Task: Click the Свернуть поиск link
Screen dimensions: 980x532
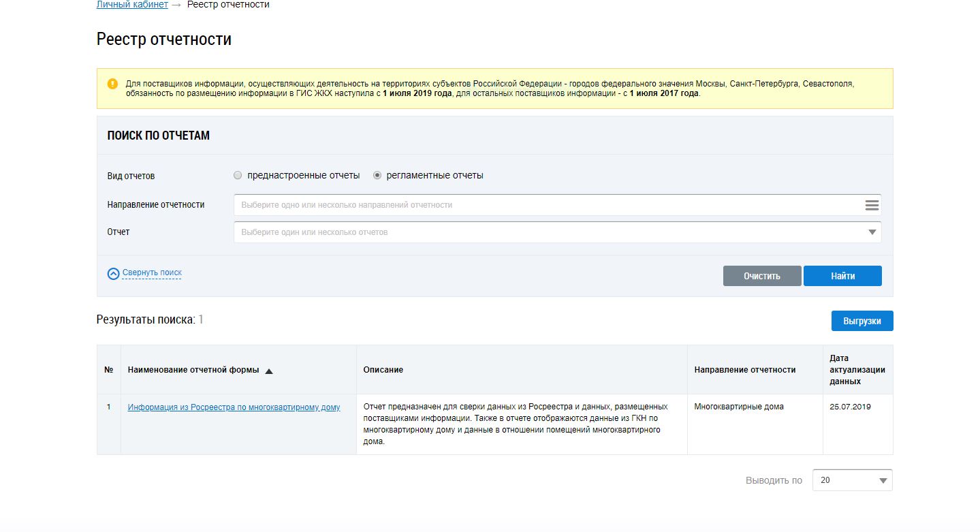Action: click(152, 272)
